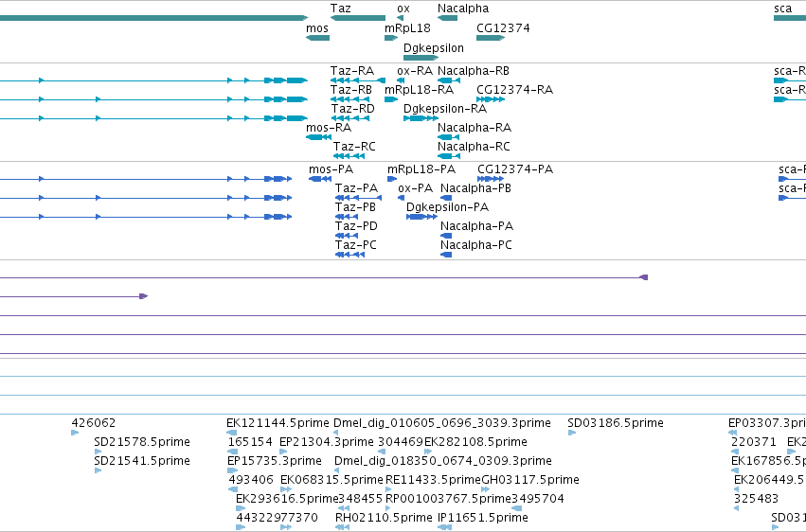Image resolution: width=806 pixels, height=532 pixels.
Task: Choose EST GH03117.5prime
Action: pos(530,480)
